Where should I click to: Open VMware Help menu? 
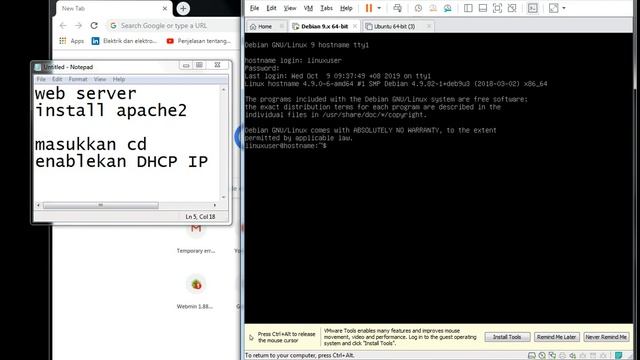click(346, 8)
